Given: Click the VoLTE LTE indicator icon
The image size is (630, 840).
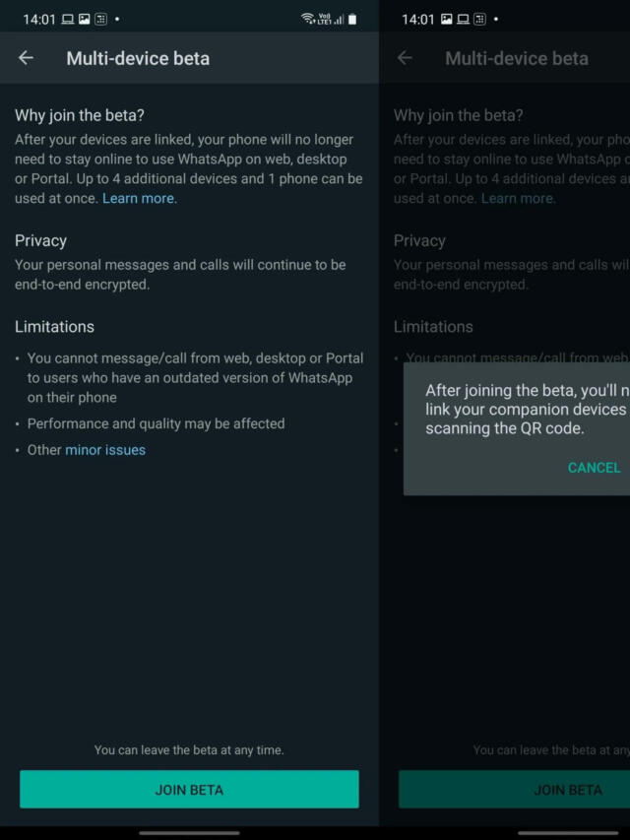Looking at the screenshot, I should [x=325, y=16].
